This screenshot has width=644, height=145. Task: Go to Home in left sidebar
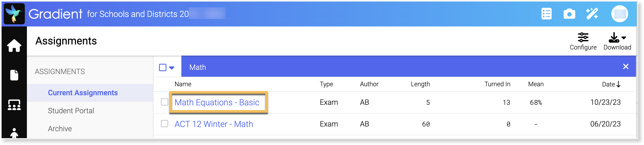(14, 46)
